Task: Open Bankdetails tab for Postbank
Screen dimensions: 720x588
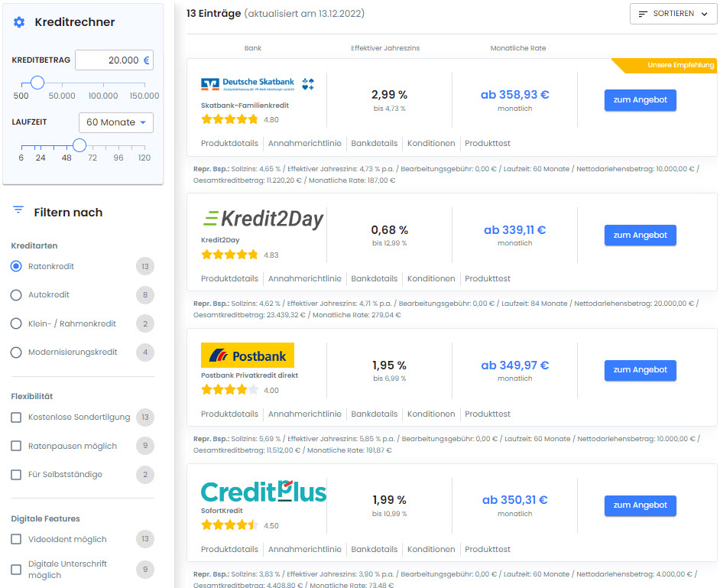Action: [x=375, y=414]
